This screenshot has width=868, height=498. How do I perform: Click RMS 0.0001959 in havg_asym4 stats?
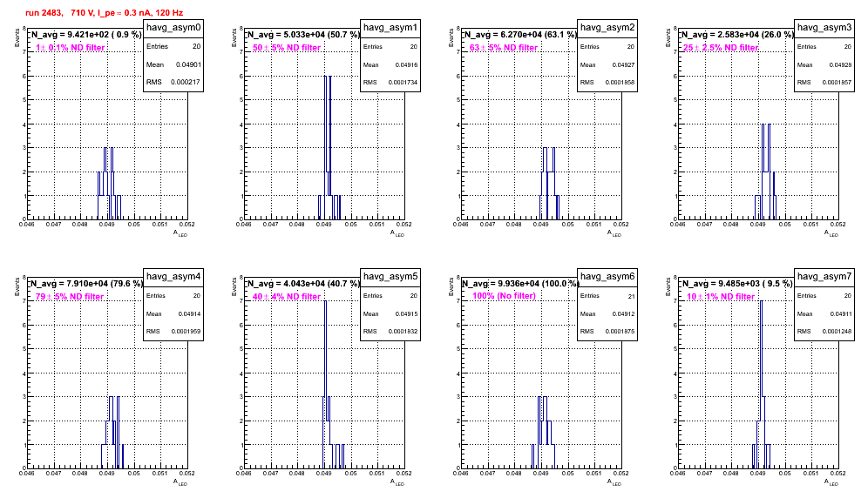point(173,331)
